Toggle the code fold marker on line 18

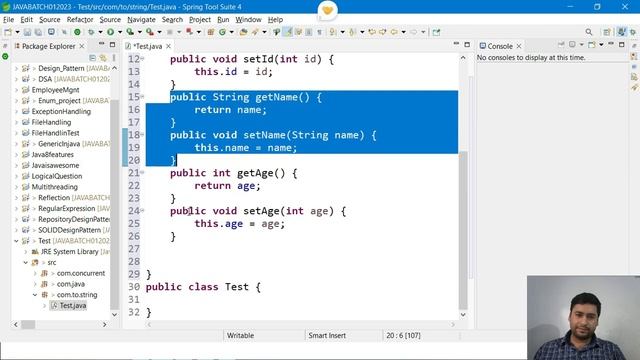pos(142,135)
